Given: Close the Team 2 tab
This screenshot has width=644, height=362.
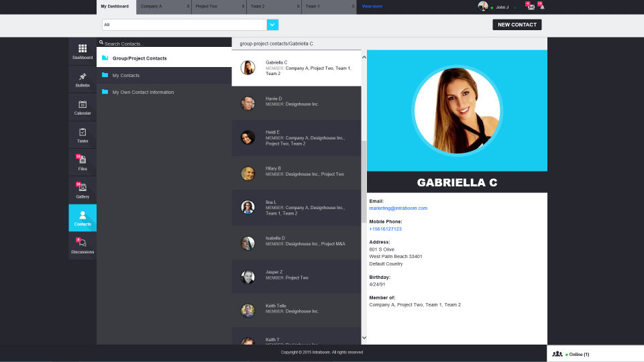Looking at the screenshot, I should [298, 7].
